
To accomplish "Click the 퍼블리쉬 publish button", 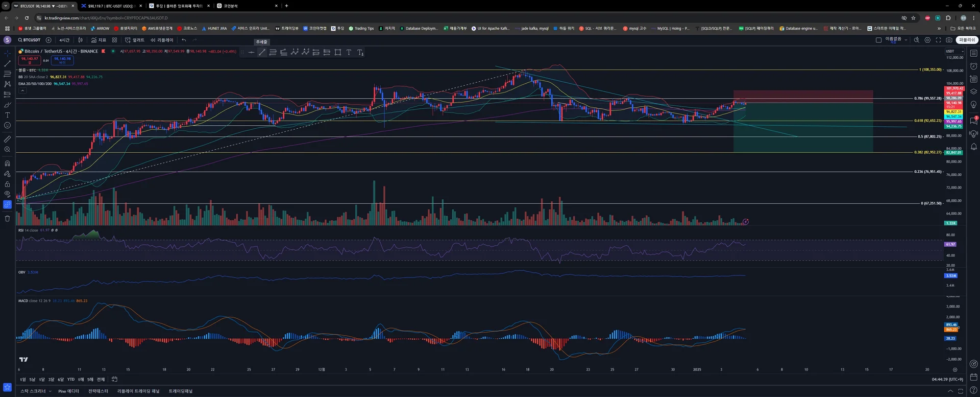I will [966, 40].
